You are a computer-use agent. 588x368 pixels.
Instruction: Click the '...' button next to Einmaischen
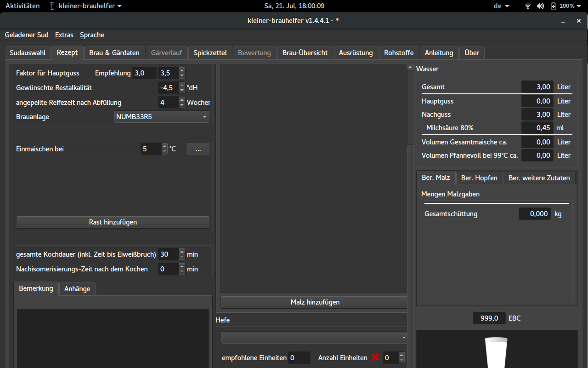point(198,149)
